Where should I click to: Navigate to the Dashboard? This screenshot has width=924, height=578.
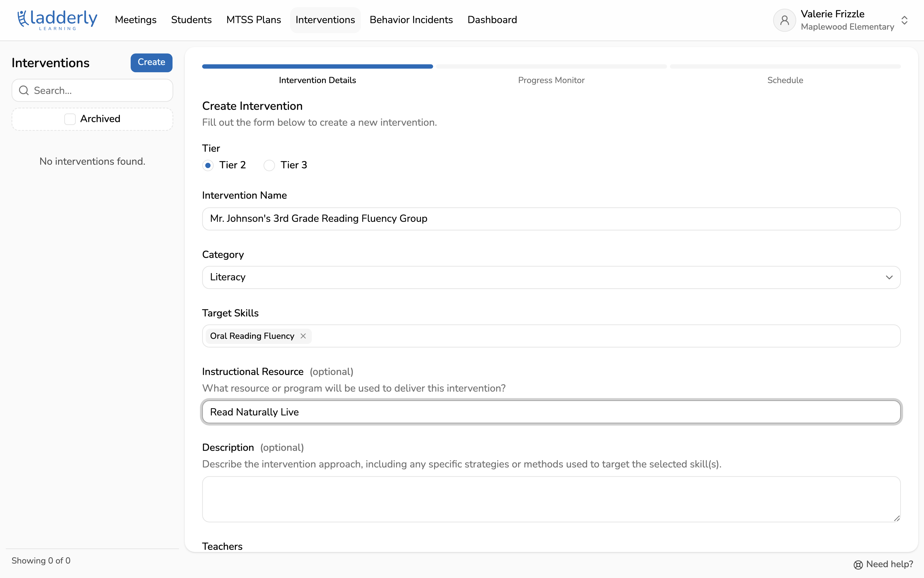492,20
